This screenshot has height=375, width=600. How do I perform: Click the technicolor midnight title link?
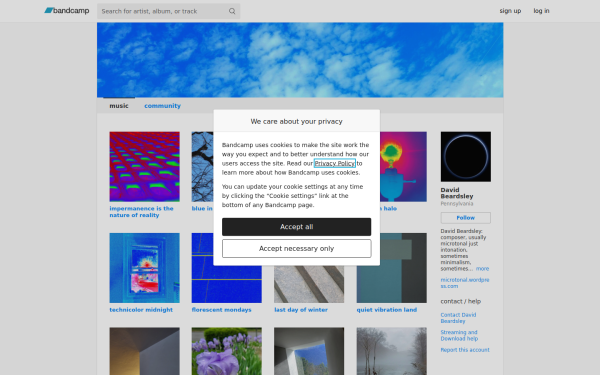pyautogui.click(x=141, y=310)
